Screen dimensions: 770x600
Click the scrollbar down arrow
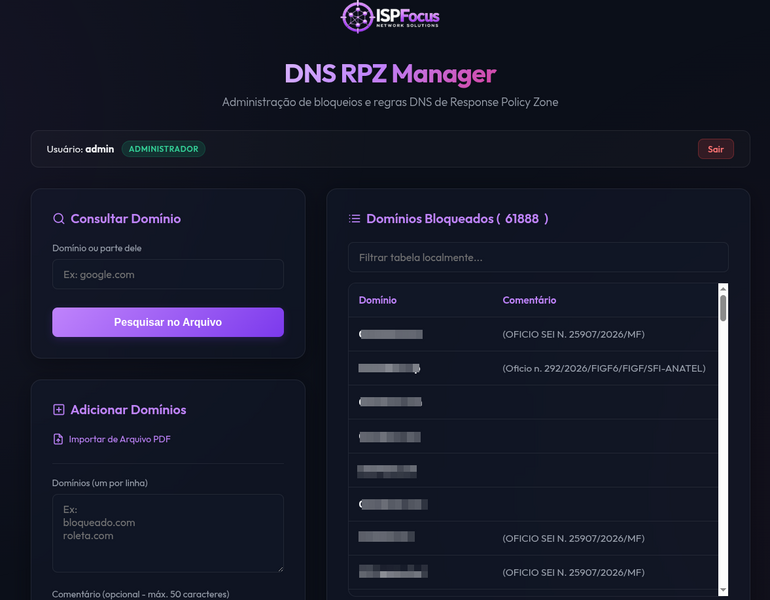click(723, 590)
